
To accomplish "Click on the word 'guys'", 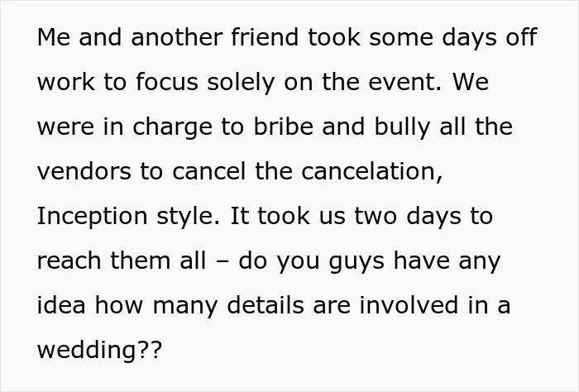I will point(356,262).
